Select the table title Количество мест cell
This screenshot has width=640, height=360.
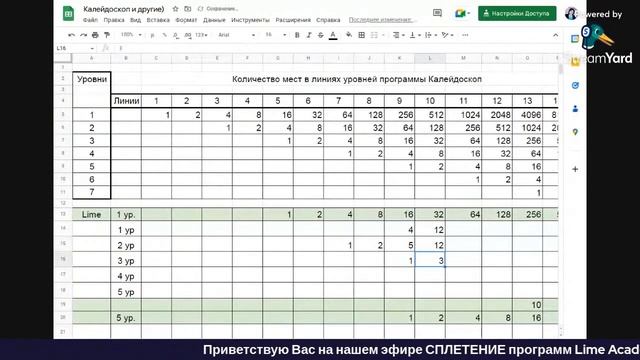click(357, 79)
